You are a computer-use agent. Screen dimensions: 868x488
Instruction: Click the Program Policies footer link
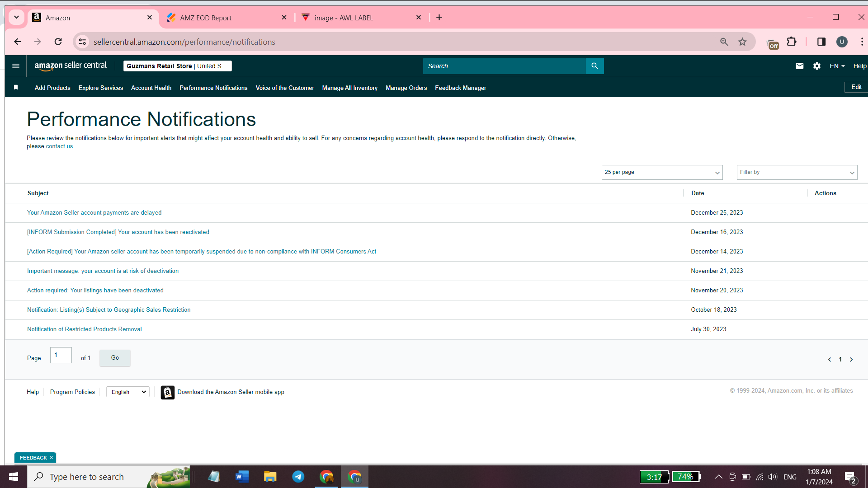click(72, 392)
